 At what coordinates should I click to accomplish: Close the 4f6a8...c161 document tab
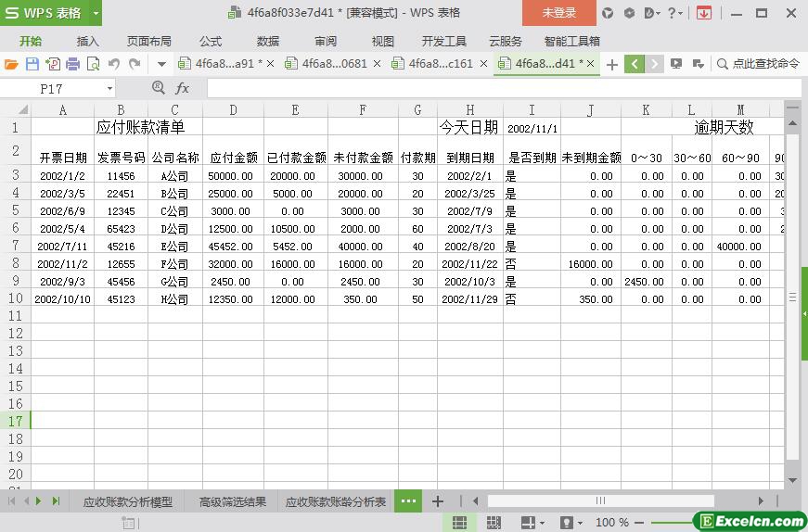[x=484, y=64]
